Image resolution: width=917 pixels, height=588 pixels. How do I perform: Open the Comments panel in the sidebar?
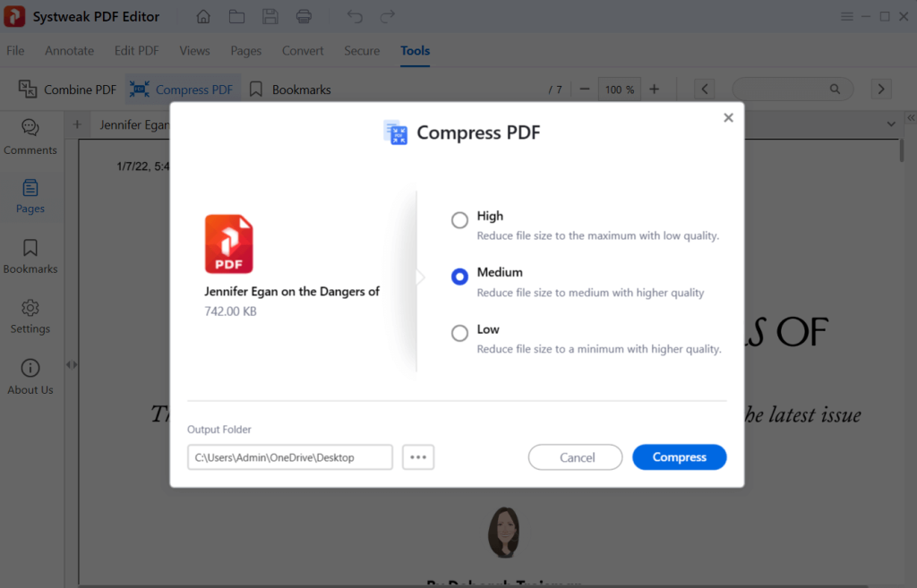click(30, 140)
